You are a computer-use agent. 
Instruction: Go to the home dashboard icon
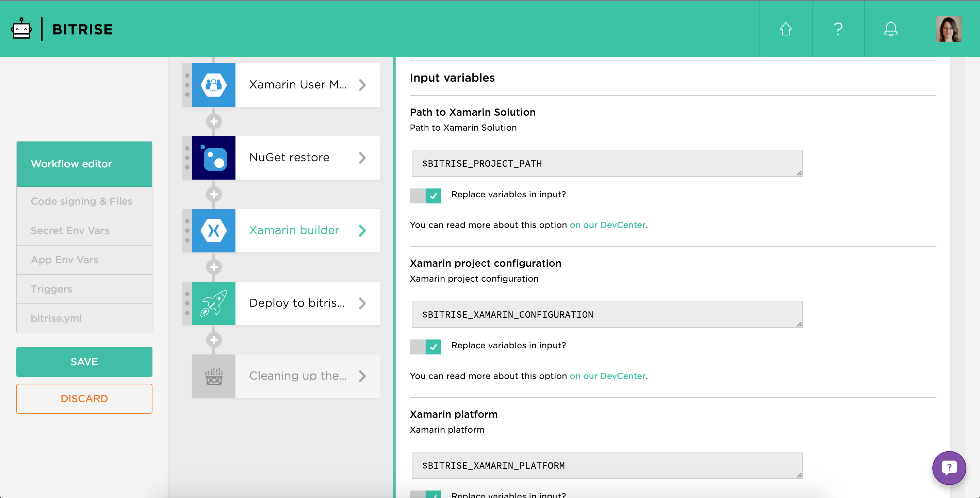click(786, 29)
